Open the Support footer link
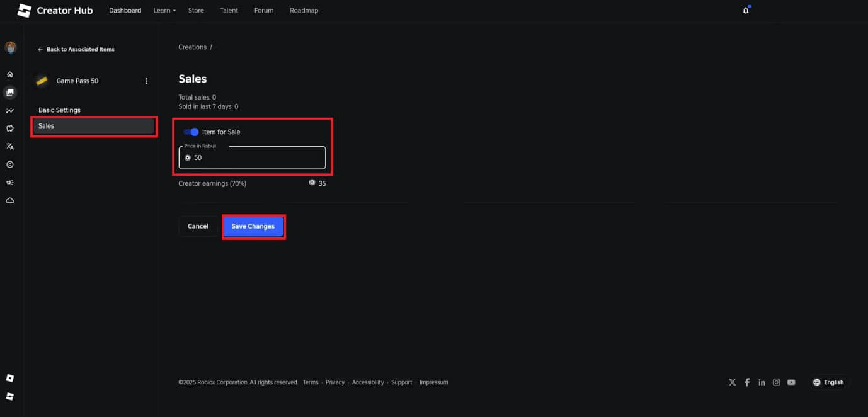The height and width of the screenshot is (417, 868). point(401,382)
